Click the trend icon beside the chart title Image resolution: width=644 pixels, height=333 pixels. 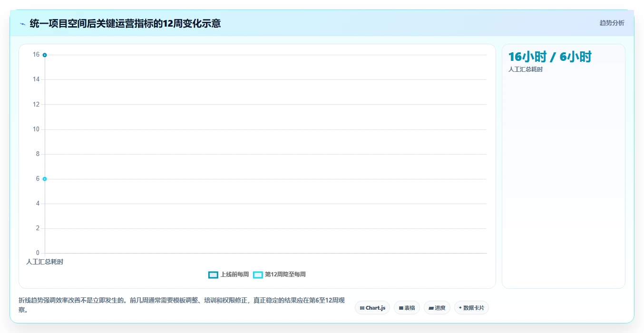(x=22, y=23)
